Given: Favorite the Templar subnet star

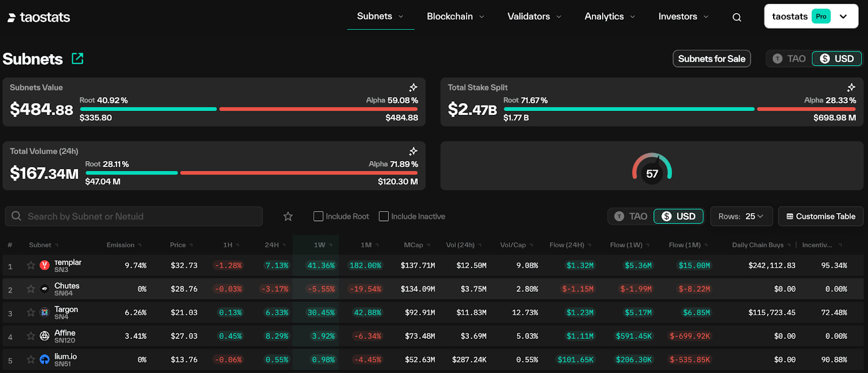Looking at the screenshot, I should [x=31, y=265].
